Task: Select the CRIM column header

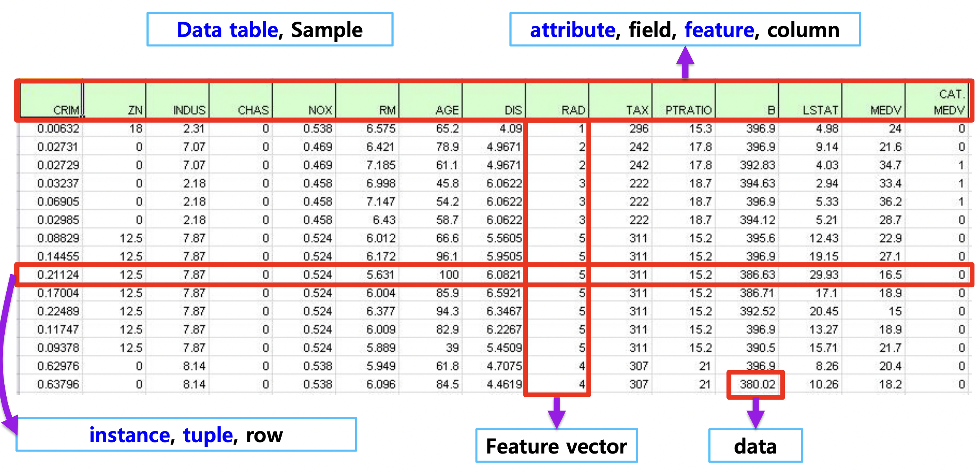Action: pyautogui.click(x=52, y=100)
